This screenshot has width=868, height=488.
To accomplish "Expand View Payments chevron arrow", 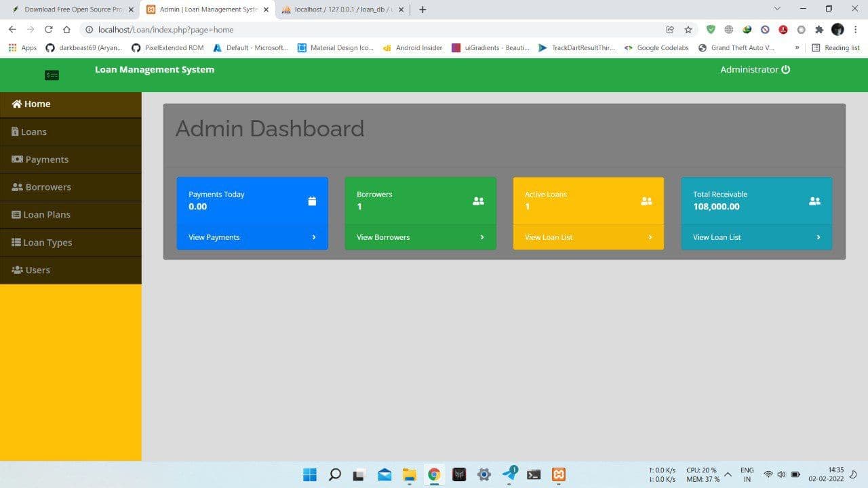I will tap(314, 237).
